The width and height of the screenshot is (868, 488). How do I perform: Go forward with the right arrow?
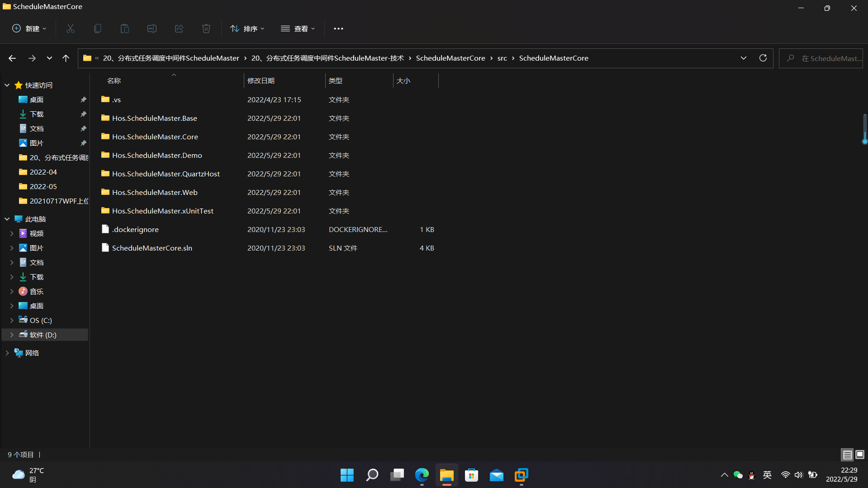pyautogui.click(x=32, y=58)
